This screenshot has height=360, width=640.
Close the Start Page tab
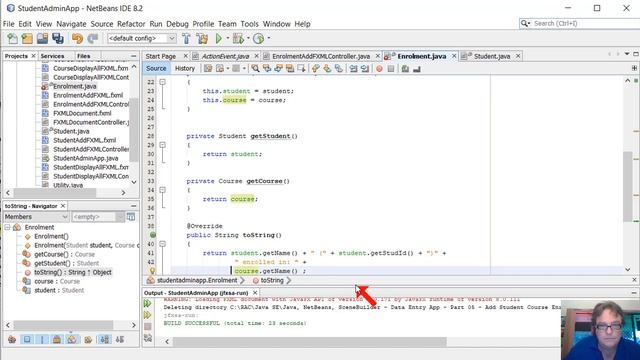pyautogui.click(x=186, y=56)
